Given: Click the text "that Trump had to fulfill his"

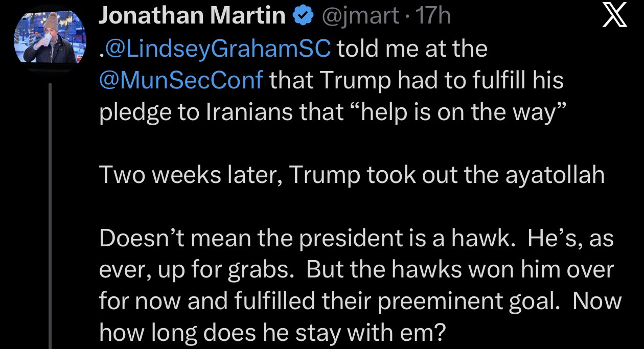Looking at the screenshot, I should tap(417, 80).
